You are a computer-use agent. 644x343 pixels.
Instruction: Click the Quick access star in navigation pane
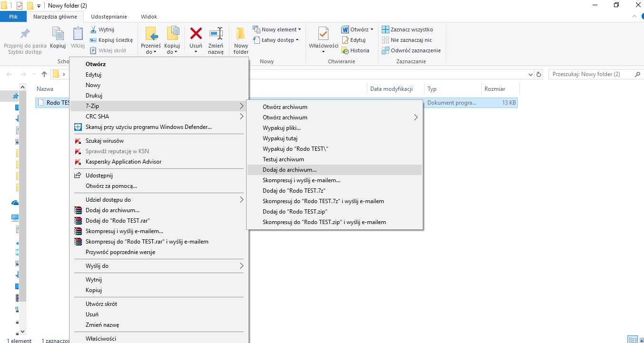(16, 97)
